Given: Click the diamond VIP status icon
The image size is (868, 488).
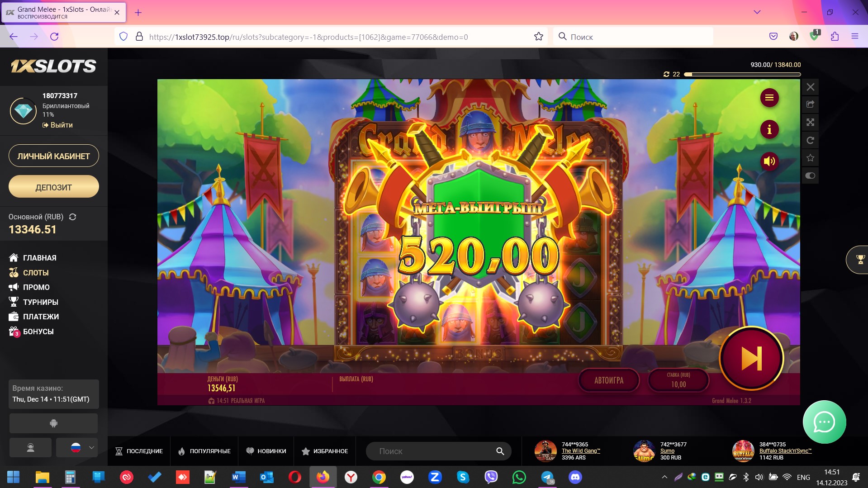Looking at the screenshot, I should pos(24,111).
